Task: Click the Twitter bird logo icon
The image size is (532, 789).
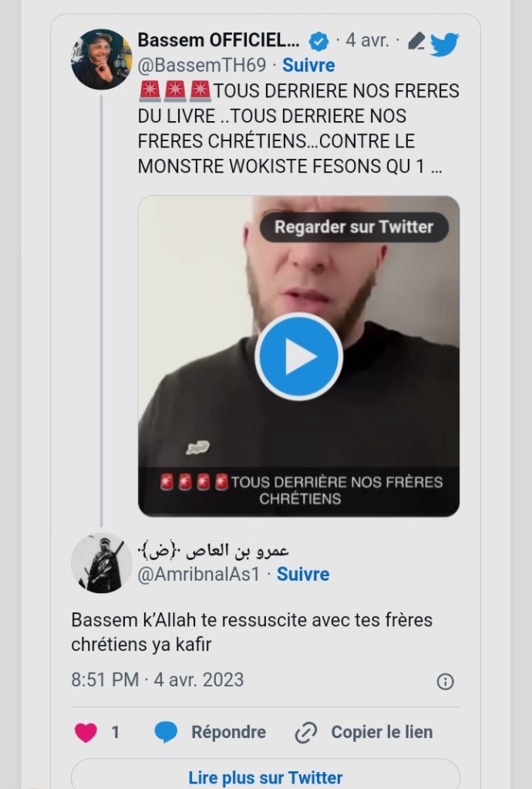Action: [445, 44]
